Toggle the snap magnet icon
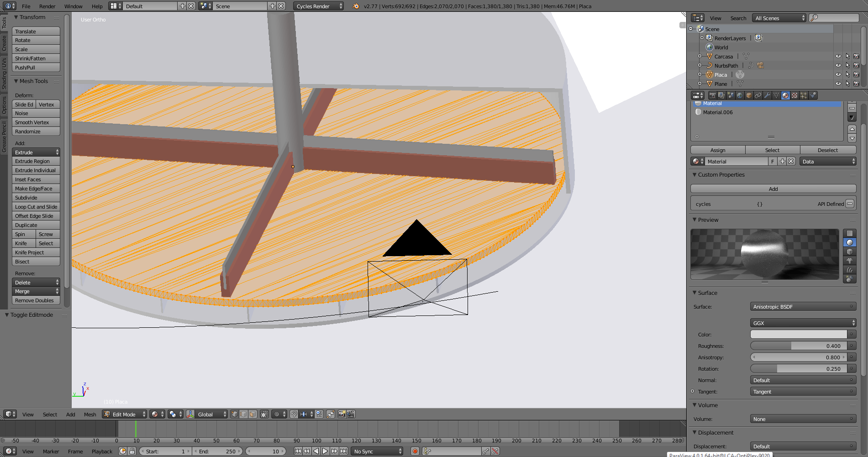This screenshot has height=457, width=868. pos(294,414)
